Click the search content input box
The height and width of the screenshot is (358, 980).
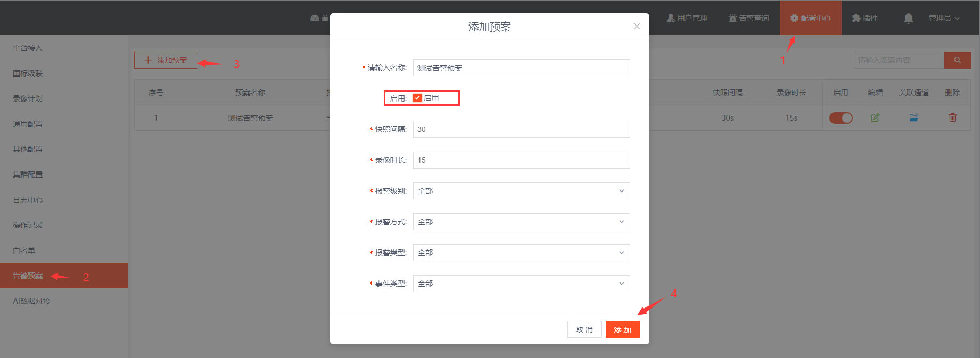tap(899, 60)
